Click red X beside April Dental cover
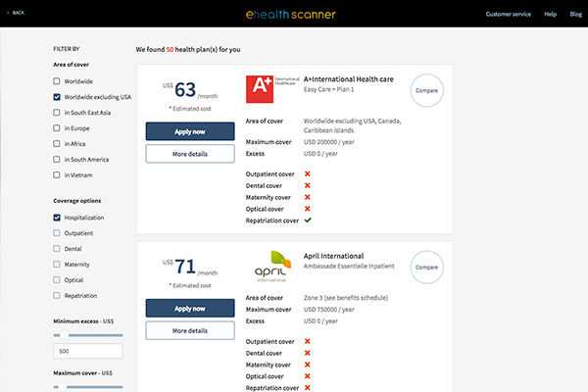This screenshot has width=588, height=392. pos(307,353)
